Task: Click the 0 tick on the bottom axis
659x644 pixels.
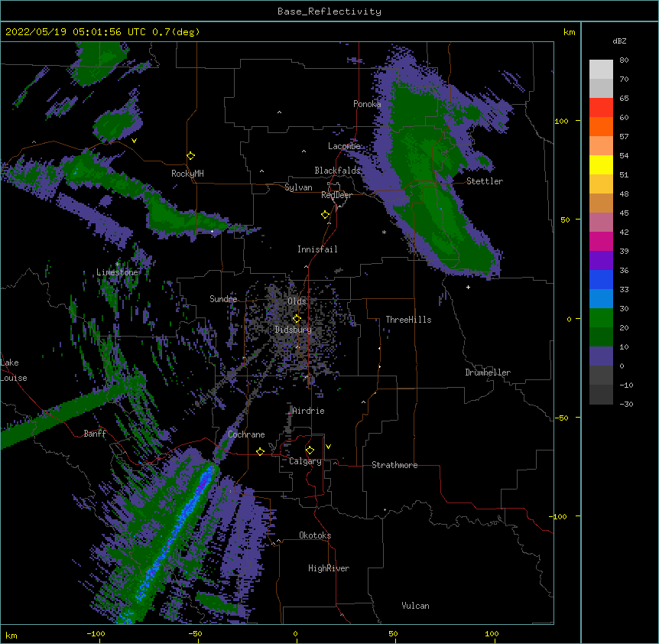Action: [295, 633]
